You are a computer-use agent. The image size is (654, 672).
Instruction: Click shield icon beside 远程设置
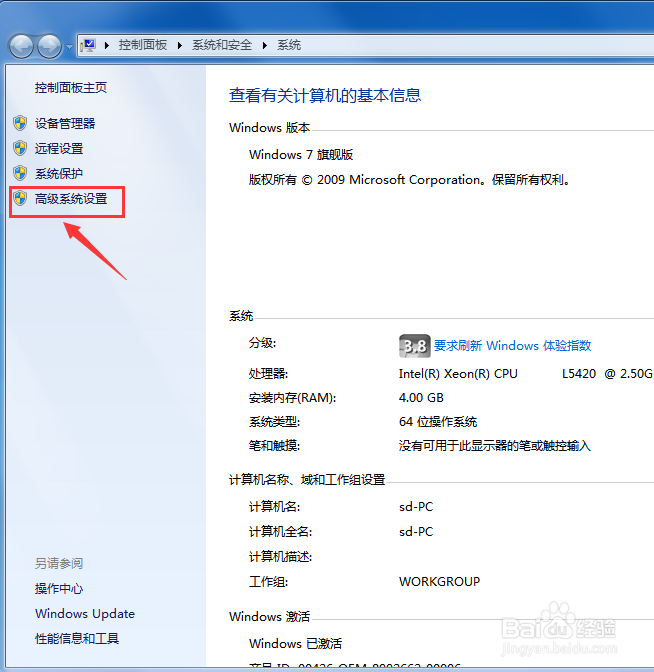point(20,148)
